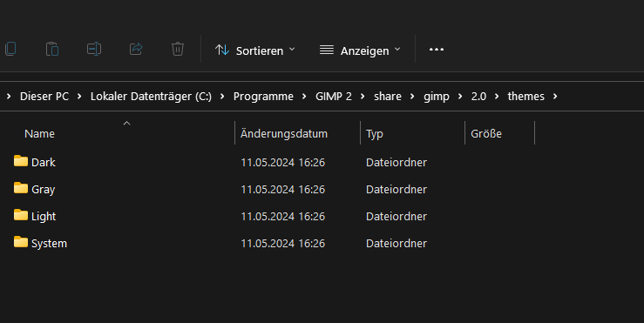Image resolution: width=644 pixels, height=323 pixels.
Task: Select the Light folder icon
Action: 21,215
